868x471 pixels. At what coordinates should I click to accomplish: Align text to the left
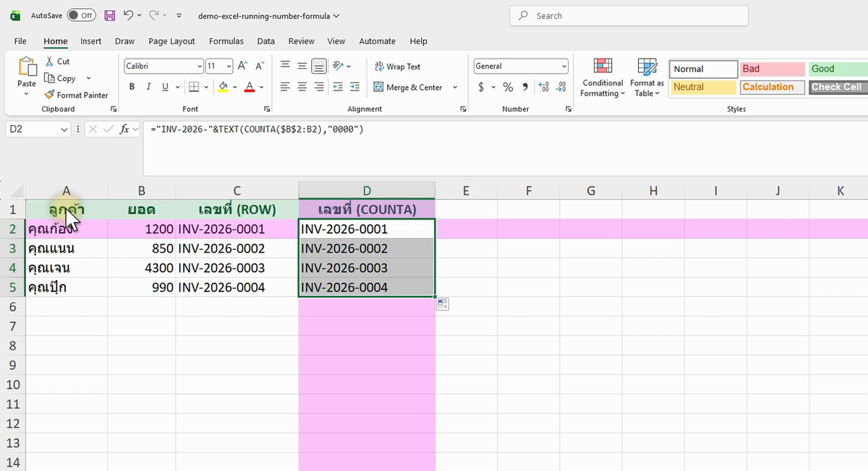[285, 87]
